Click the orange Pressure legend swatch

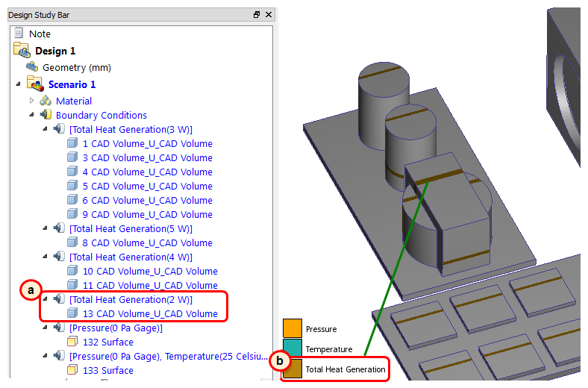(x=293, y=328)
